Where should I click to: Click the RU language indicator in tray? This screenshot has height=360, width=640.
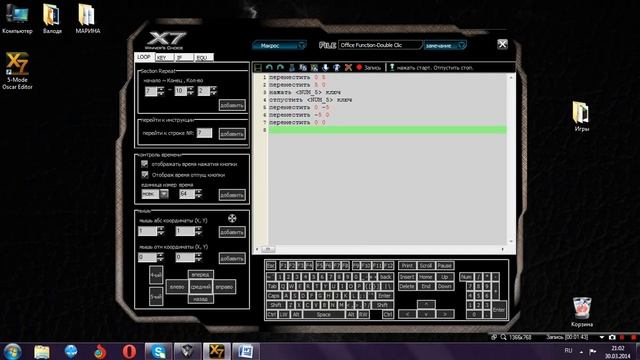568,350
